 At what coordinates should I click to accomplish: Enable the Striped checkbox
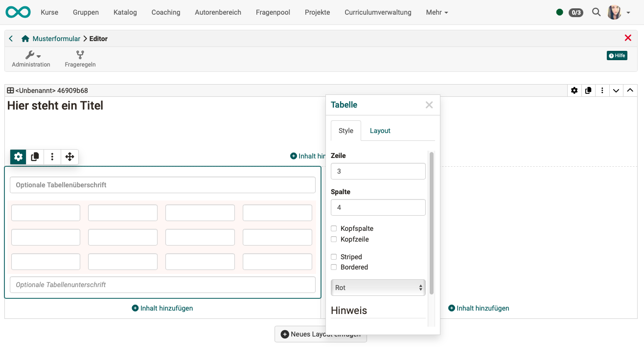click(x=334, y=257)
